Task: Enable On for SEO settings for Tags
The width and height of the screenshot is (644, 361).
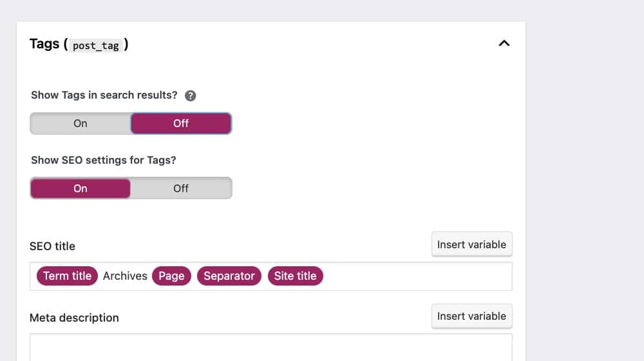Action: pos(80,188)
